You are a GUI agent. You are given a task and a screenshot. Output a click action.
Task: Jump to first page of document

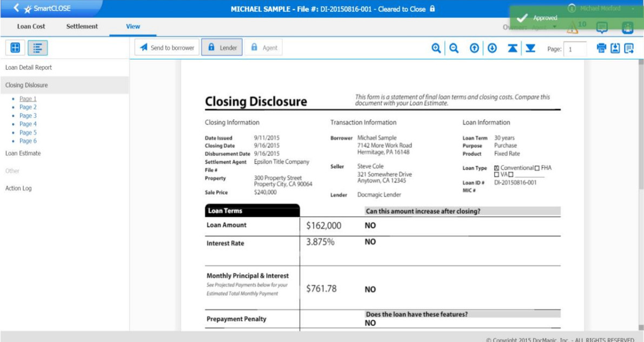513,48
